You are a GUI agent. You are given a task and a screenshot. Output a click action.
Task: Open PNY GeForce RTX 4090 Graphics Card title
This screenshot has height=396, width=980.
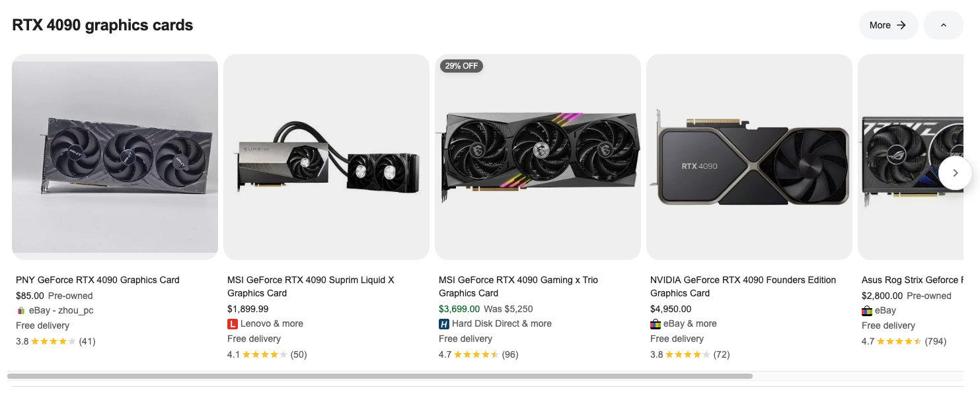[x=98, y=280]
